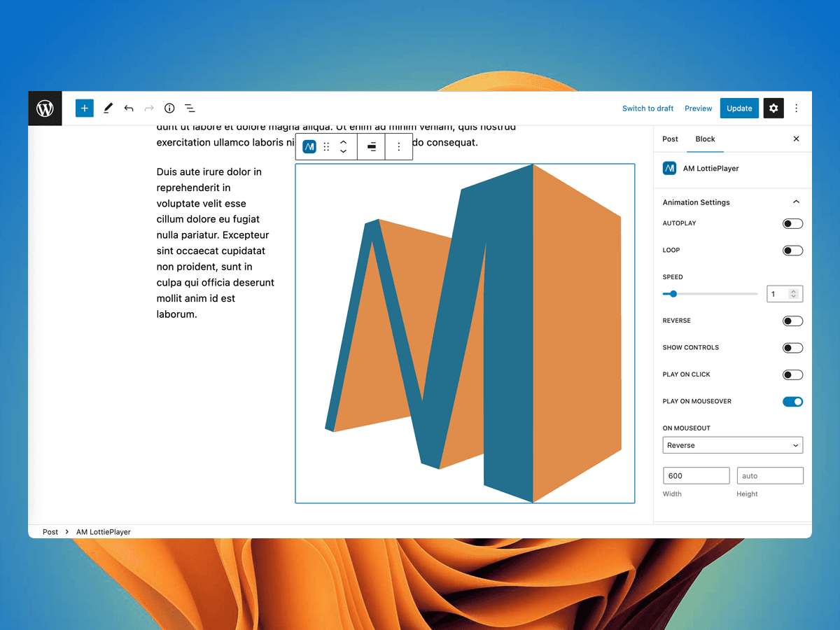Viewport: 840px width, 630px height.
Task: Select the Lottie M animation block
Action: 465,333
